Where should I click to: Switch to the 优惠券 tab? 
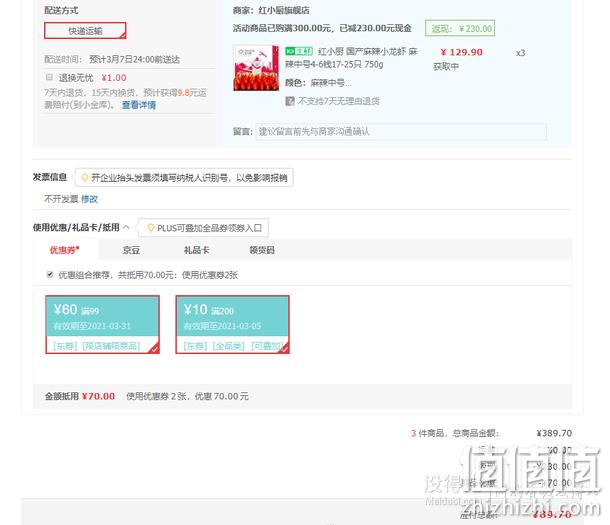tap(65, 250)
